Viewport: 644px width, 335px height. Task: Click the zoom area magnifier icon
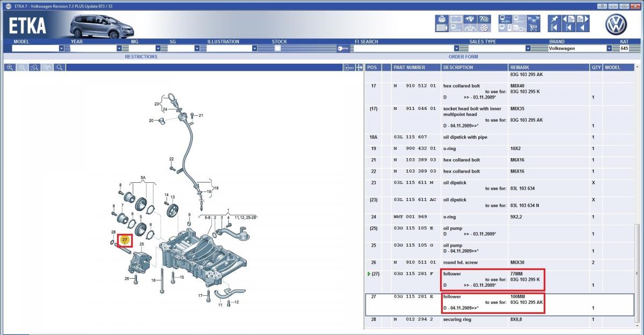tap(34, 68)
